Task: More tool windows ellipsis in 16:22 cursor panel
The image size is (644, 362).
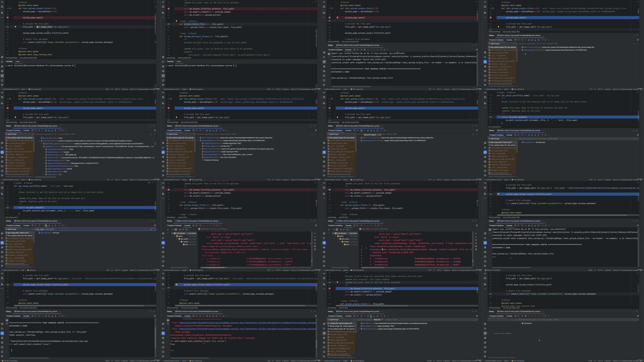Action: (2, 17)
